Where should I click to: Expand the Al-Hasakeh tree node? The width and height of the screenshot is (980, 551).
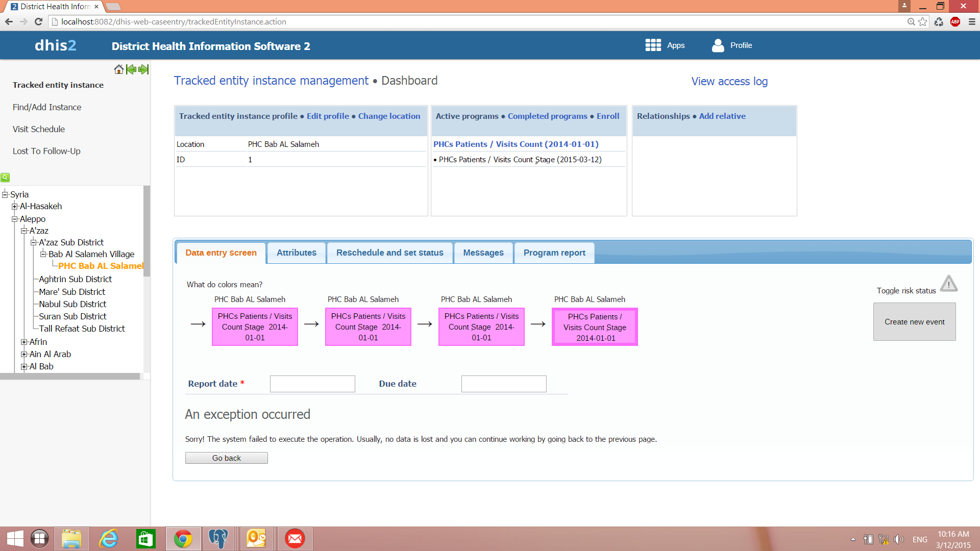(15, 207)
